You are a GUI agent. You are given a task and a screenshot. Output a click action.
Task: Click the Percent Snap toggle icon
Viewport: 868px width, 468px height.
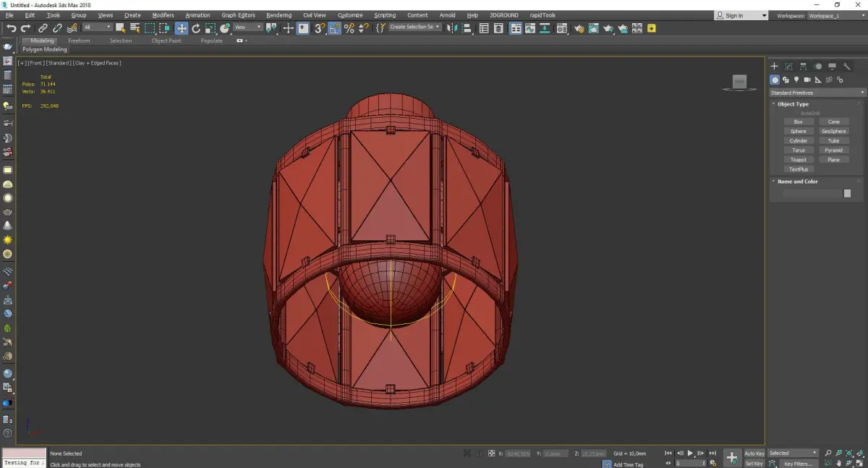[x=349, y=28]
